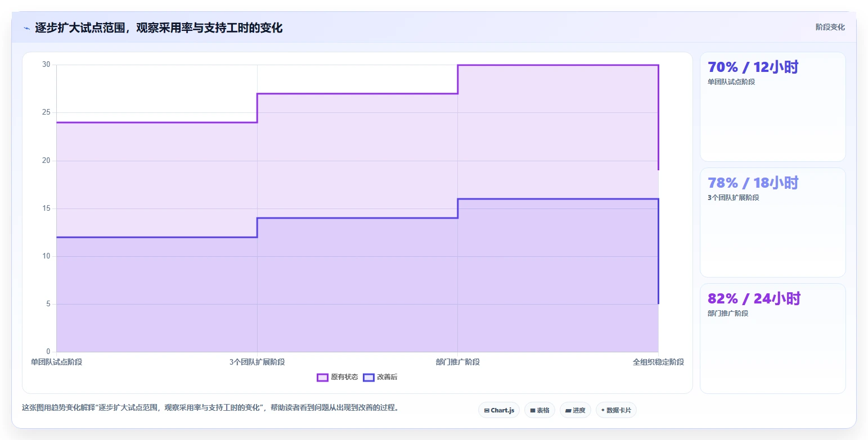The image size is (868, 440).
Task: Click the 单团队试点阶段 axis label
Action: (56, 362)
